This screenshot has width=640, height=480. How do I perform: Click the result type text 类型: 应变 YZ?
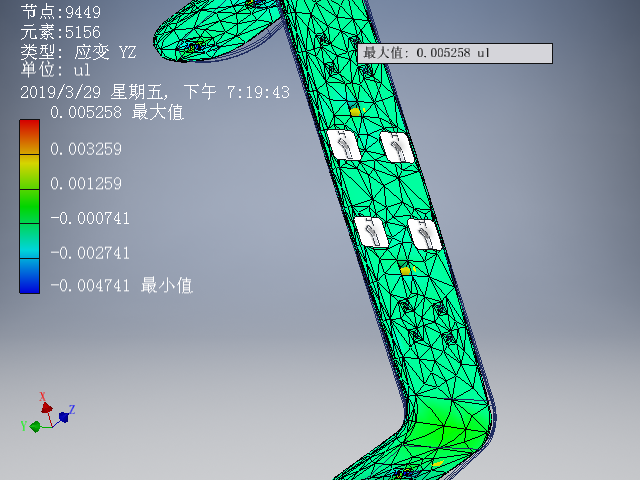(x=78, y=52)
